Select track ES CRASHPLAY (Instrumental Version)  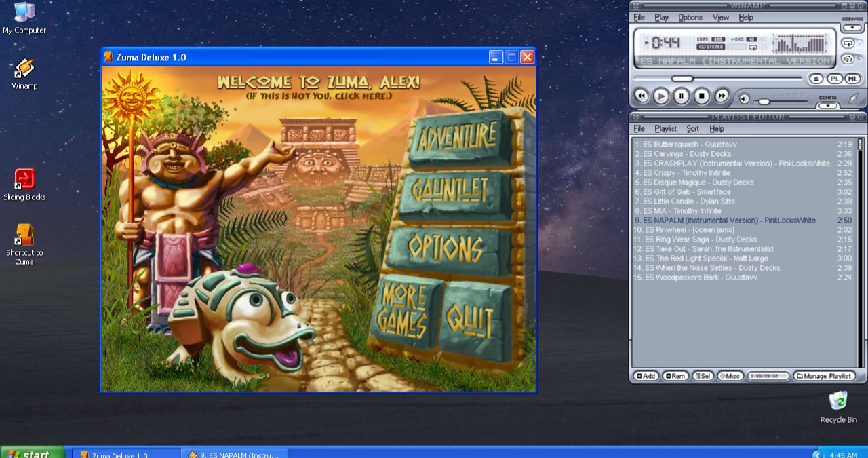point(743,164)
